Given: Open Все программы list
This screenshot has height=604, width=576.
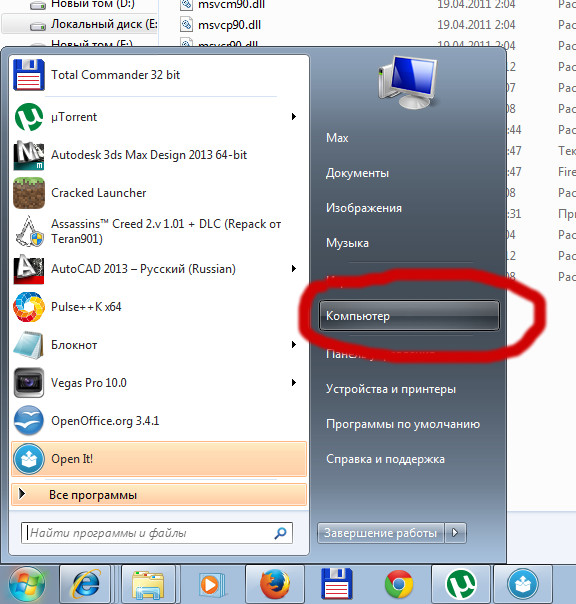Looking at the screenshot, I should [159, 495].
